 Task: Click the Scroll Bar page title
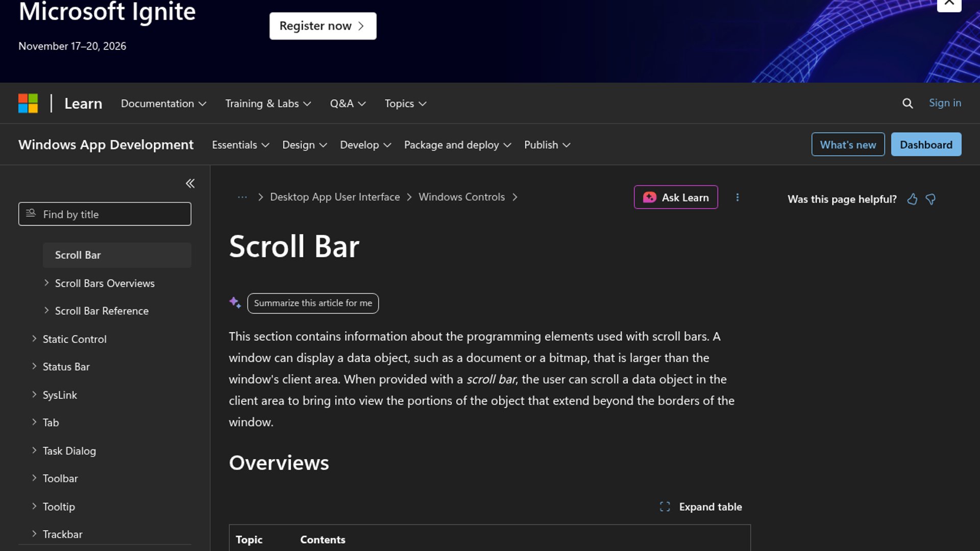click(294, 246)
